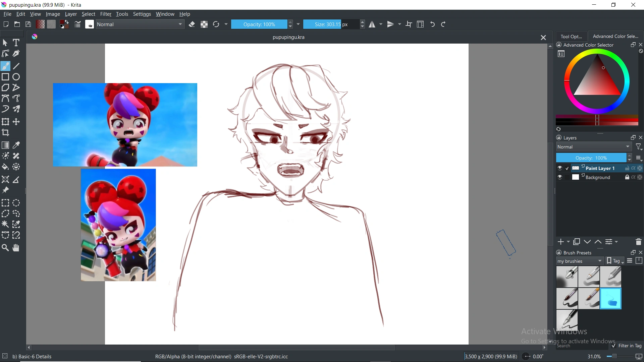Toggle horizontal mirror mode
Screen dimensions: 644x362
point(372,24)
